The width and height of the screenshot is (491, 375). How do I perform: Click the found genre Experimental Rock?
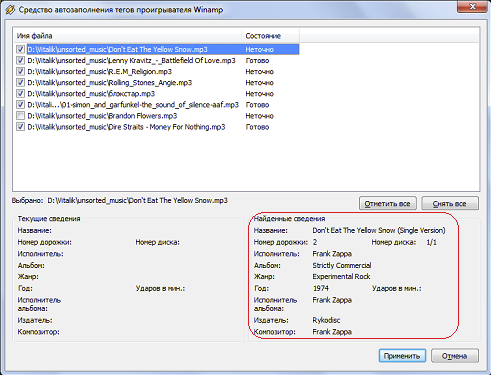(341, 276)
